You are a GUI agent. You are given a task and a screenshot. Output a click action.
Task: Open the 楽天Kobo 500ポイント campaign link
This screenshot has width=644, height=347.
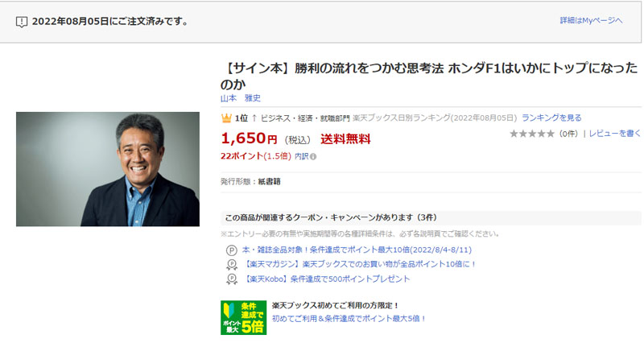coord(326,279)
